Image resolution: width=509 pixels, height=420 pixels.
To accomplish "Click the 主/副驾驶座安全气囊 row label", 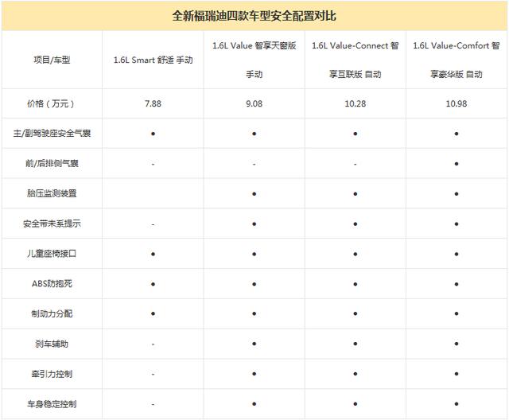I will [52, 134].
